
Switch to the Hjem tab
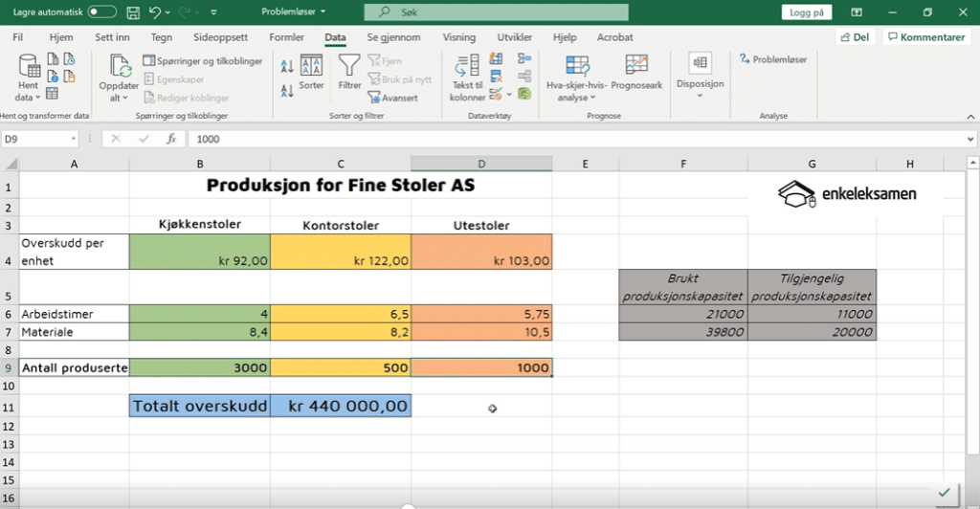pyautogui.click(x=61, y=37)
